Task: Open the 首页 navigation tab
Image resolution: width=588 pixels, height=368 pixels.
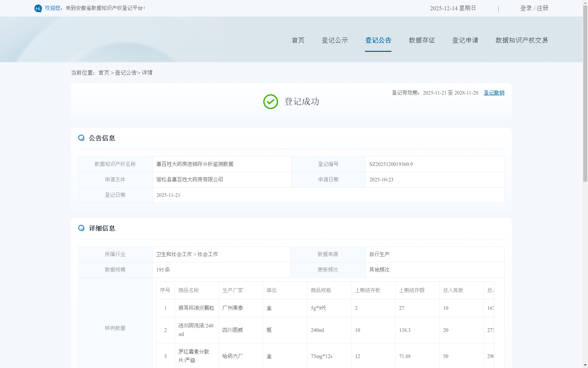Action: tap(298, 40)
